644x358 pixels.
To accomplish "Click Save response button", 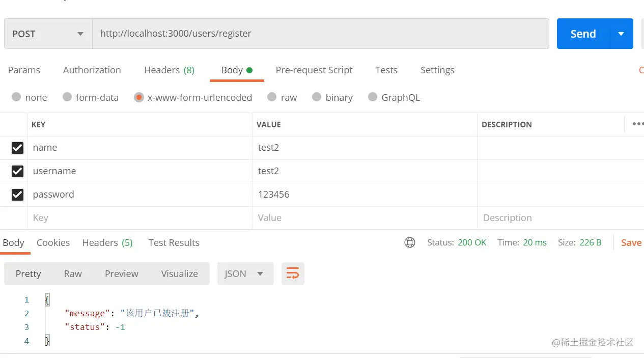I will pyautogui.click(x=631, y=242).
